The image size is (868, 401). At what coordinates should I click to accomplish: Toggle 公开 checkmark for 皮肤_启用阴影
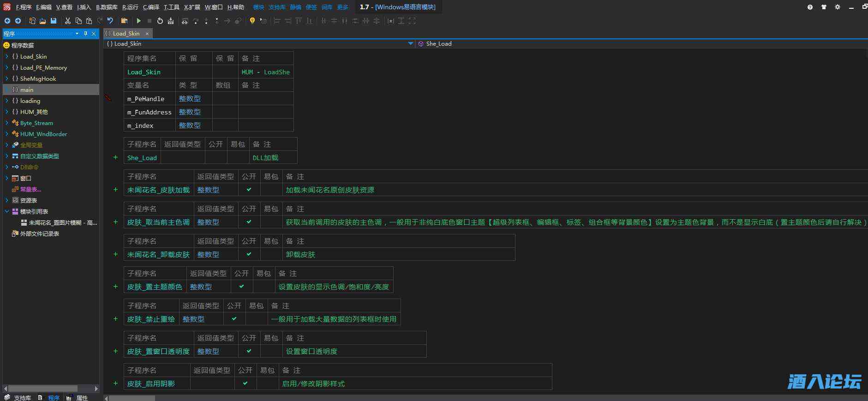point(245,383)
